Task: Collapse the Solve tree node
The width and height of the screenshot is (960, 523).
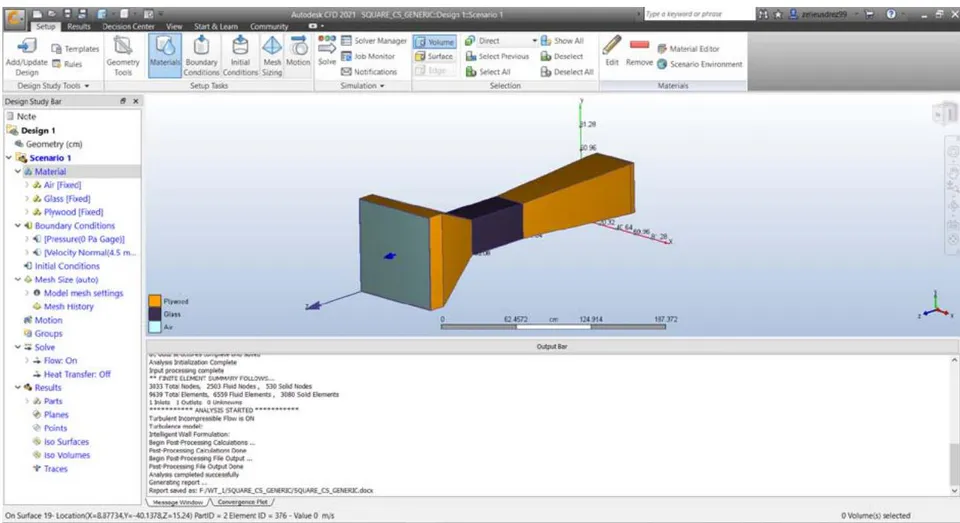Action: click(x=18, y=347)
